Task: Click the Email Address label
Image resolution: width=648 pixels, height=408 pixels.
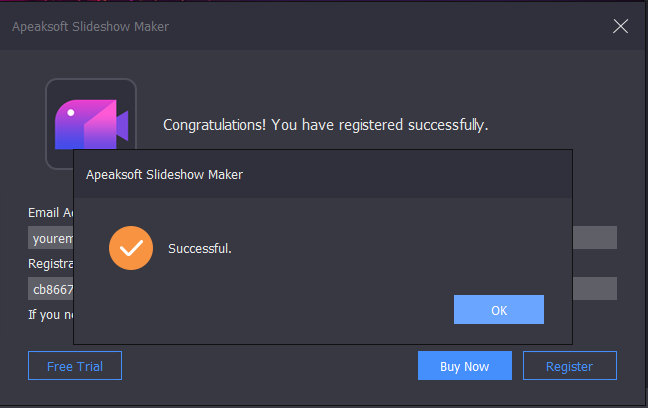Action: 50,213
